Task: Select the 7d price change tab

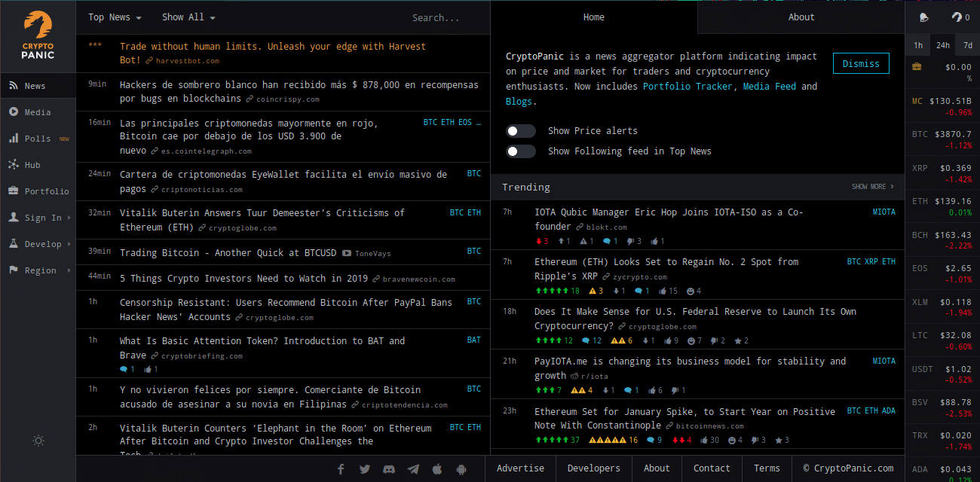Action: [968, 45]
